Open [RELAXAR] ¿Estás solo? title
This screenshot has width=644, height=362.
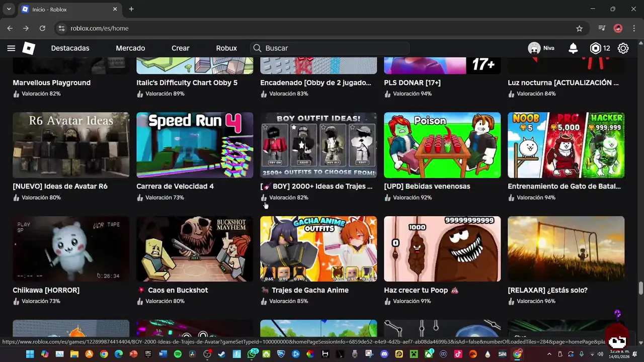coord(547,290)
